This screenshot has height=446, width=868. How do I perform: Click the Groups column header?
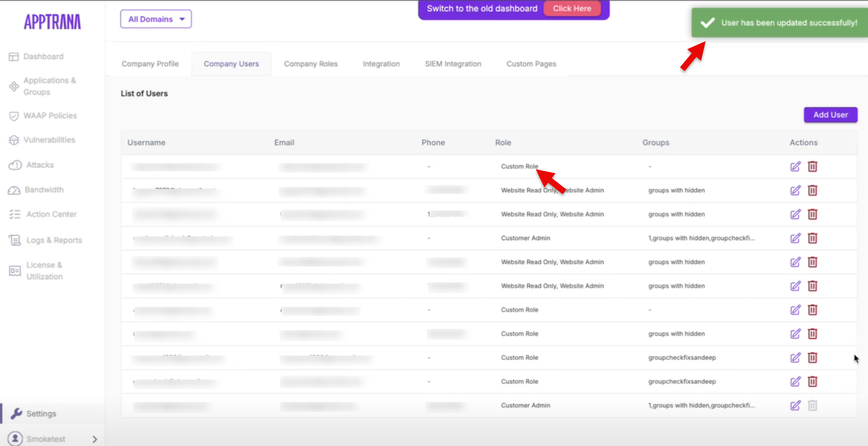[x=656, y=143]
